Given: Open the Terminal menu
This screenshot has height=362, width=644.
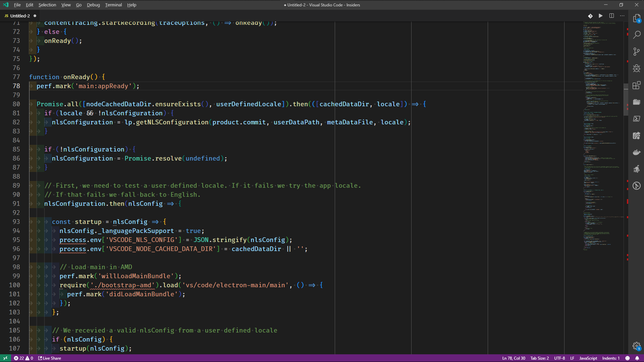Looking at the screenshot, I should pos(113,5).
